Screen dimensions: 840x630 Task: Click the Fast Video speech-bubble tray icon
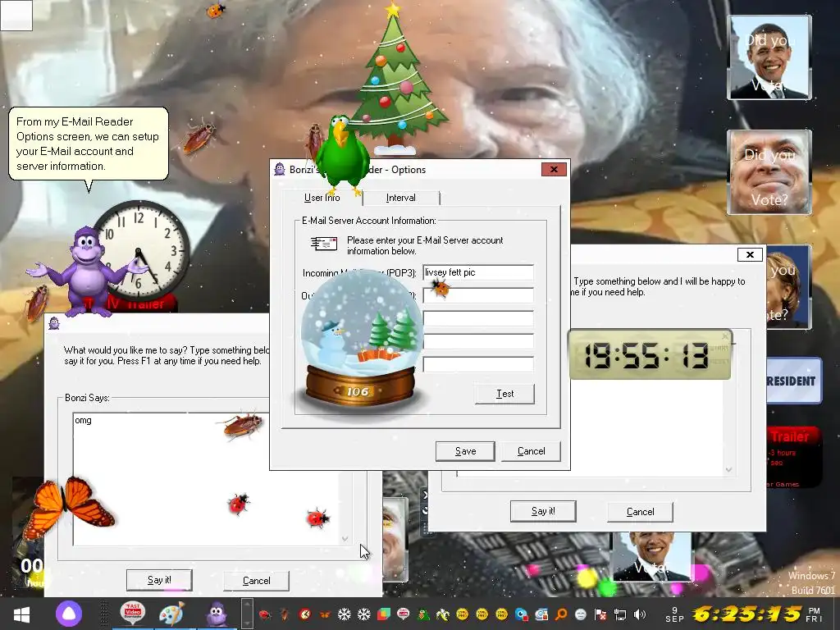click(404, 614)
